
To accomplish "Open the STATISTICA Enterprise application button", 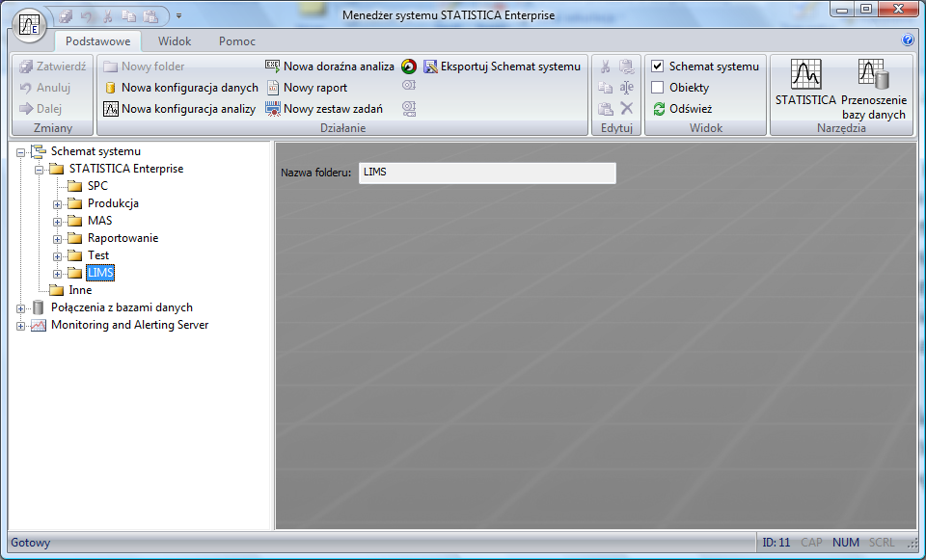I will [x=29, y=26].
